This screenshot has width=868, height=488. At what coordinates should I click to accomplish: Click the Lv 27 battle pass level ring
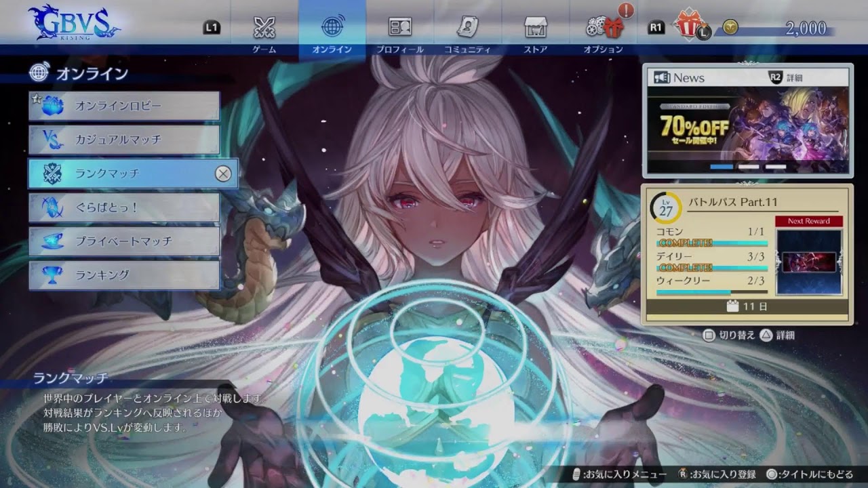(666, 209)
